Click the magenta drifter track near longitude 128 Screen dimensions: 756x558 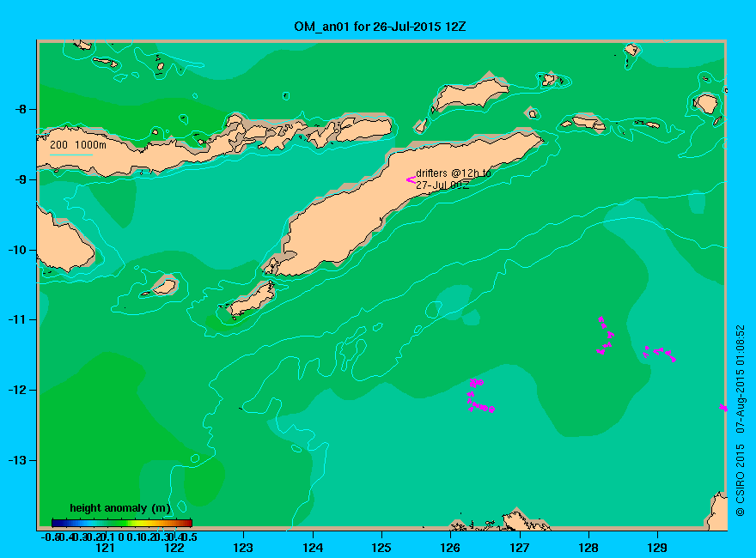click(605, 336)
